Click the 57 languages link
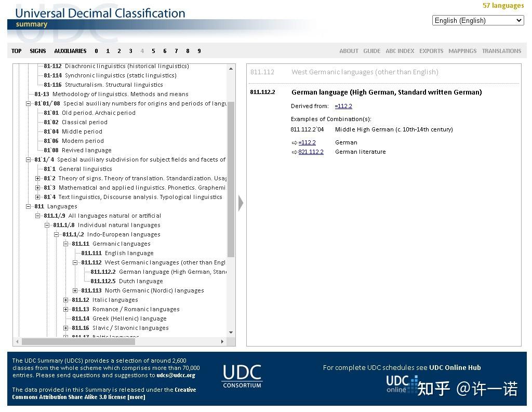The width and height of the screenshot is (532, 412). click(502, 6)
